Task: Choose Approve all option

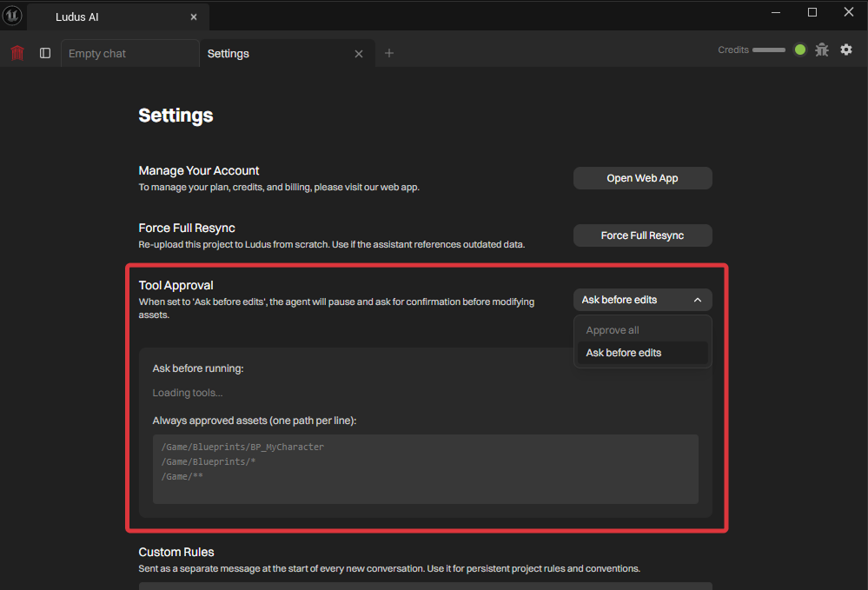Action: pyautogui.click(x=643, y=330)
